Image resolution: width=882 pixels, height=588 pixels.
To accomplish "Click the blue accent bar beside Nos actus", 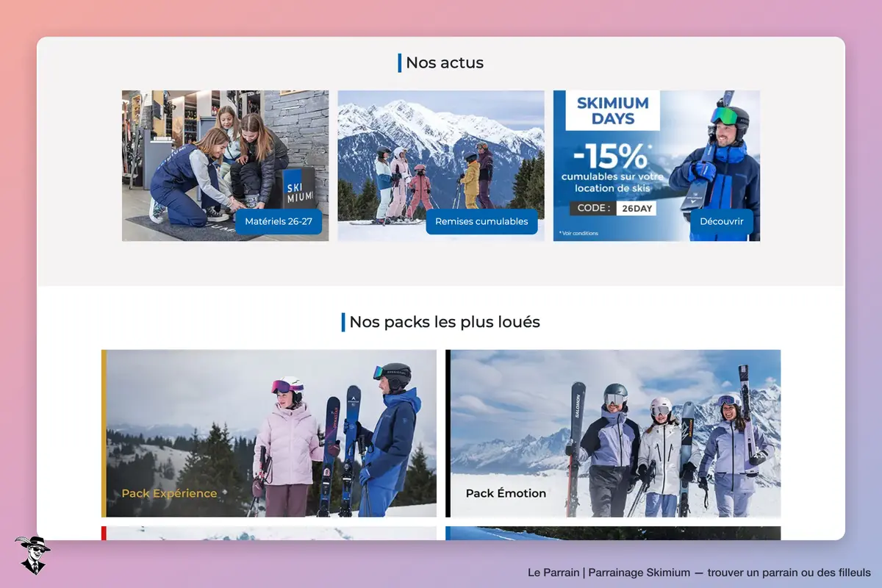I will pos(400,62).
